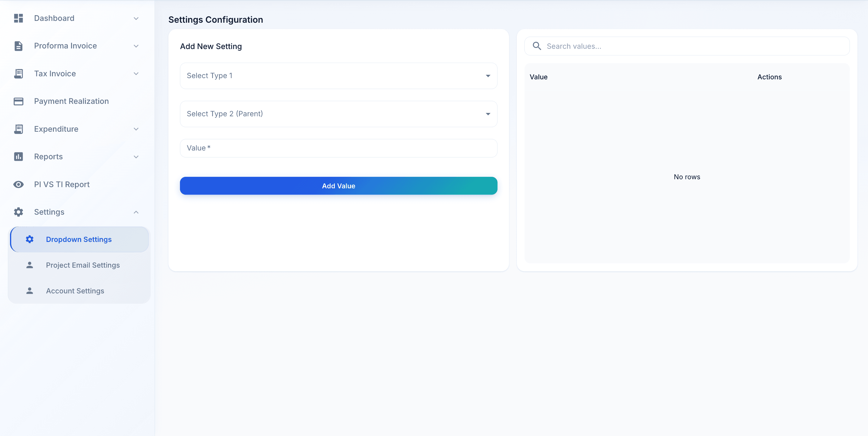
Task: Expand the Tax Invoice chevron
Action: click(x=136, y=74)
